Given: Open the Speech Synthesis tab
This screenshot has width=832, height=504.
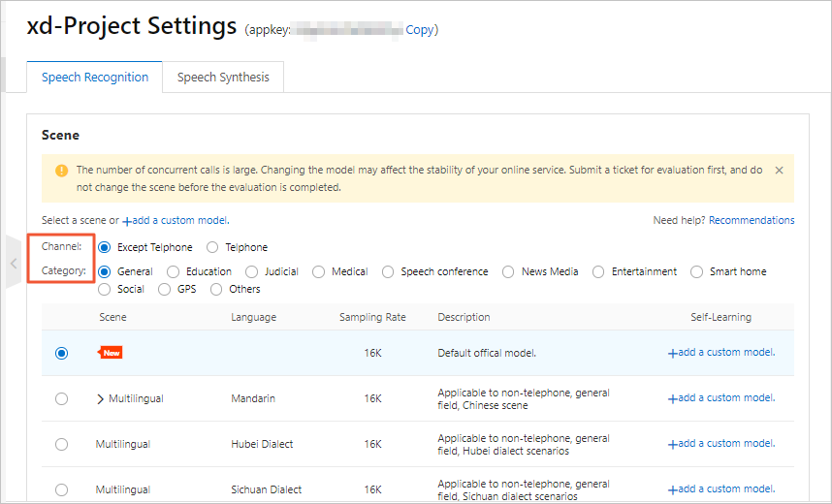Looking at the screenshot, I should 223,77.
